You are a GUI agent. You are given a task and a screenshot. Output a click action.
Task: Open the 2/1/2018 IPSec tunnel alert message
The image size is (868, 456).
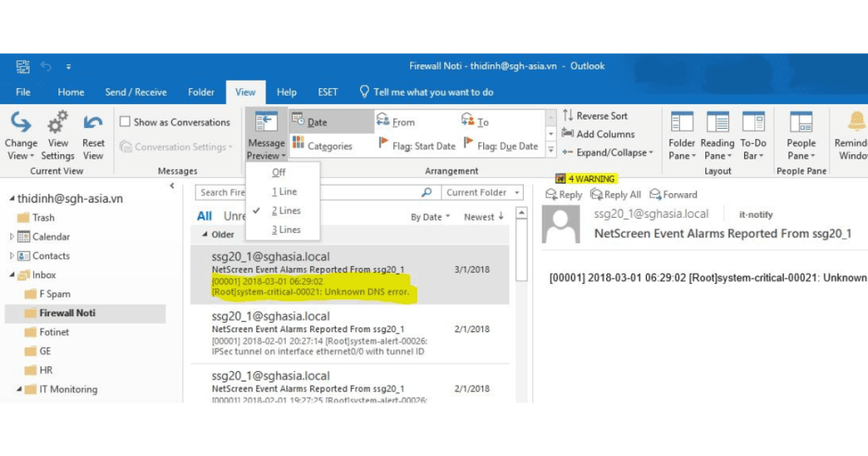(350, 334)
